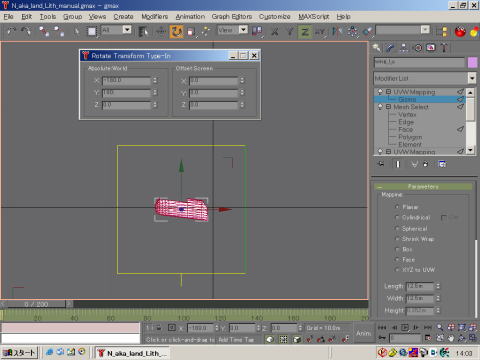Image resolution: width=480 pixels, height=360 pixels.
Task: Open the Graph Editors menu
Action: [x=232, y=16]
